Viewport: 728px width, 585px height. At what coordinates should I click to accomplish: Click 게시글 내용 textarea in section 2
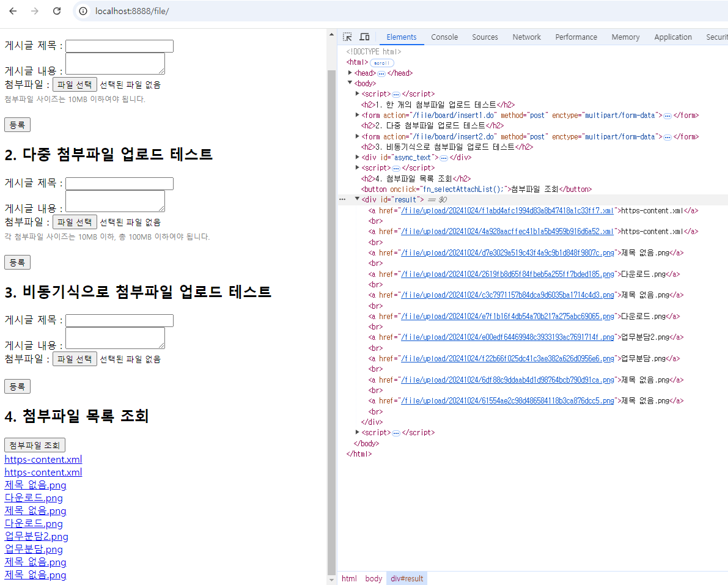click(115, 201)
